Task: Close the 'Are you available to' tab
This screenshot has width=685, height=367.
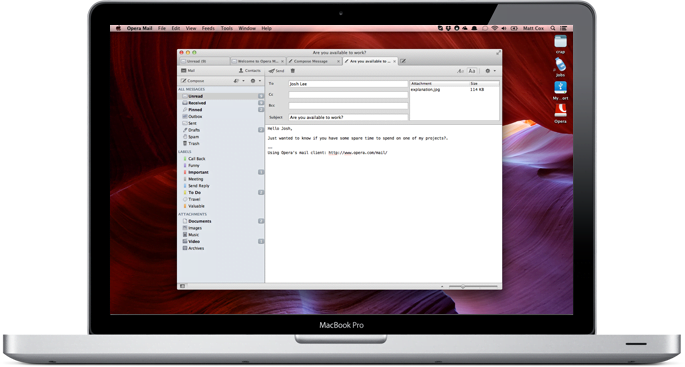Action: [394, 62]
